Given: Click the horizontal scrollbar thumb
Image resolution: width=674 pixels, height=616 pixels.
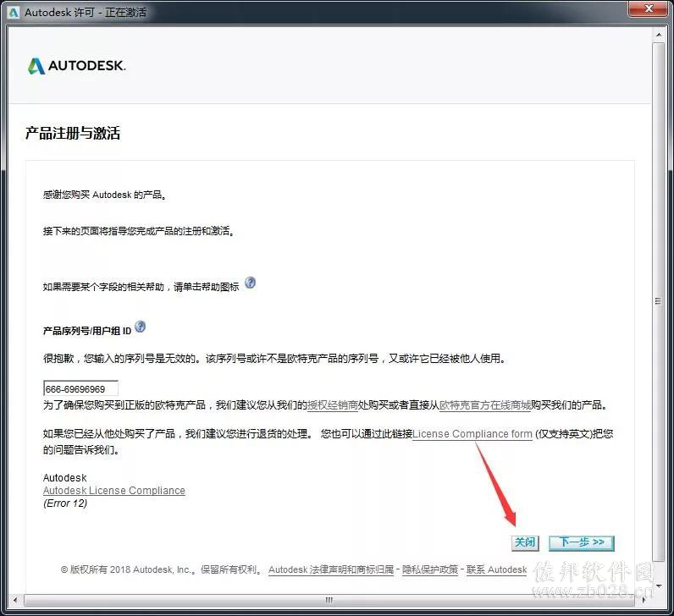Looking at the screenshot, I should point(329,600).
